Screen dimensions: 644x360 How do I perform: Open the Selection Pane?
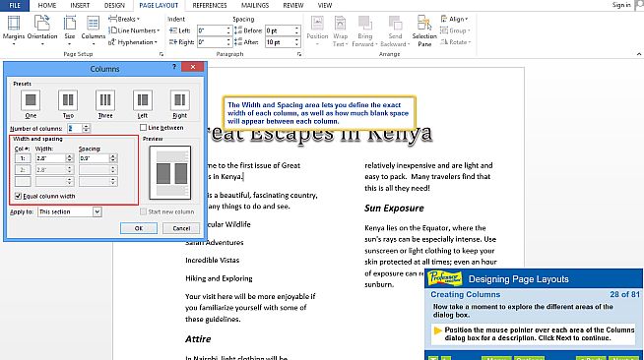tap(424, 30)
